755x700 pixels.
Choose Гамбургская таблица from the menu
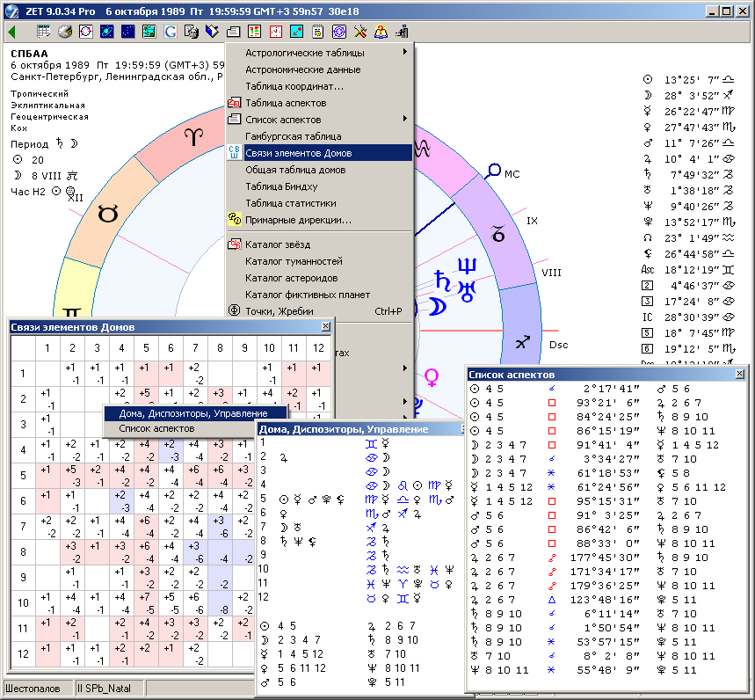click(x=293, y=136)
